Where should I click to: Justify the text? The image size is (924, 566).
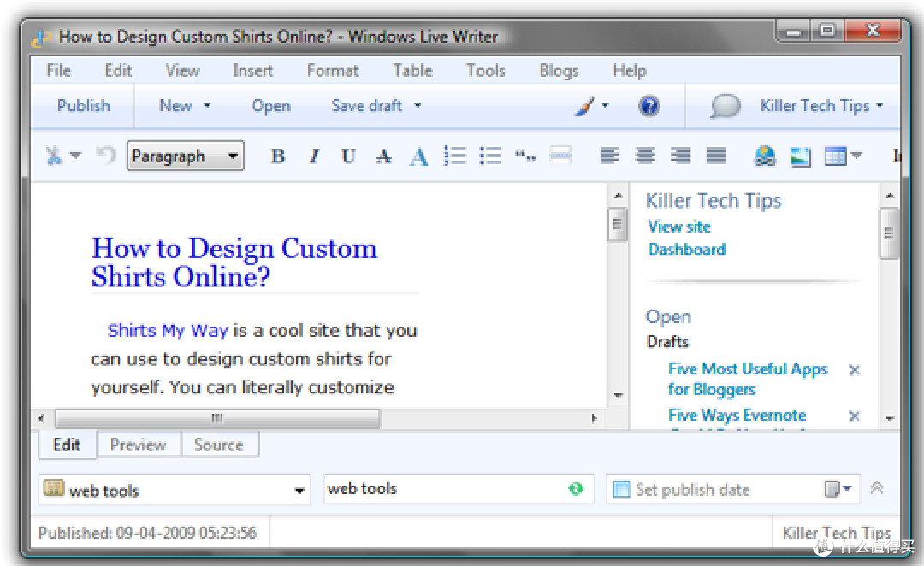click(716, 156)
